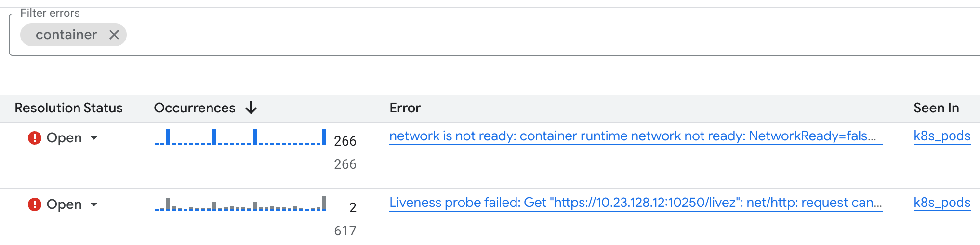Sort by the Occurrences column header
Screen dimensions: 980x245
click(x=194, y=108)
